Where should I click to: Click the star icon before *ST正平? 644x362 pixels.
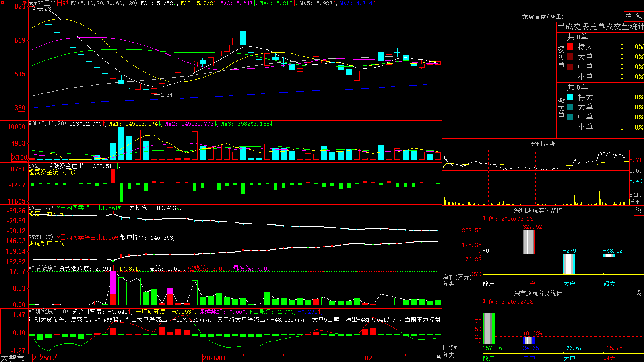pos(31,3)
